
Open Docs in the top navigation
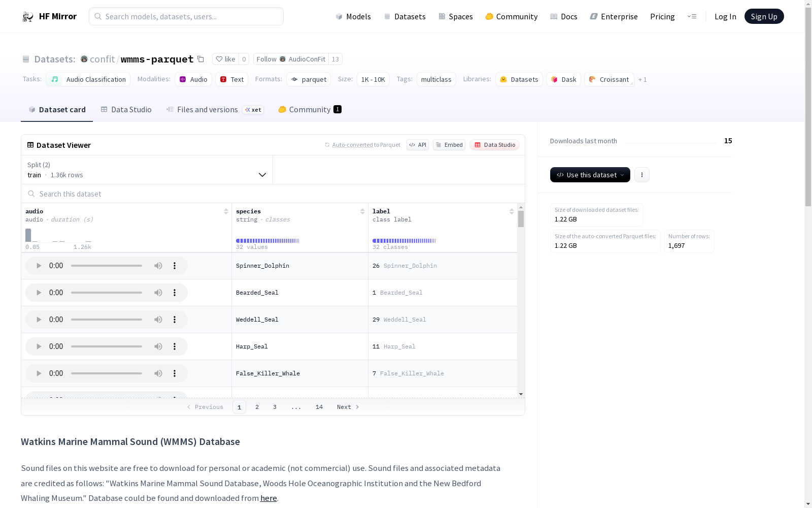tap(563, 16)
